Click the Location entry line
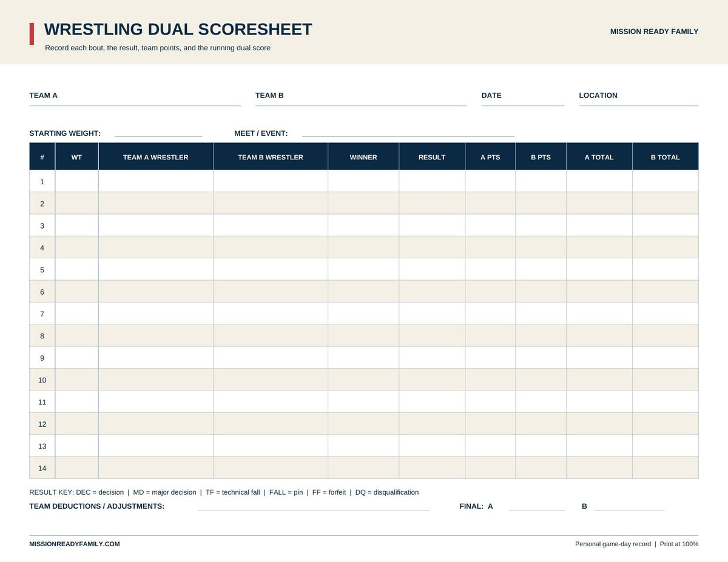The image size is (728, 562). point(638,105)
